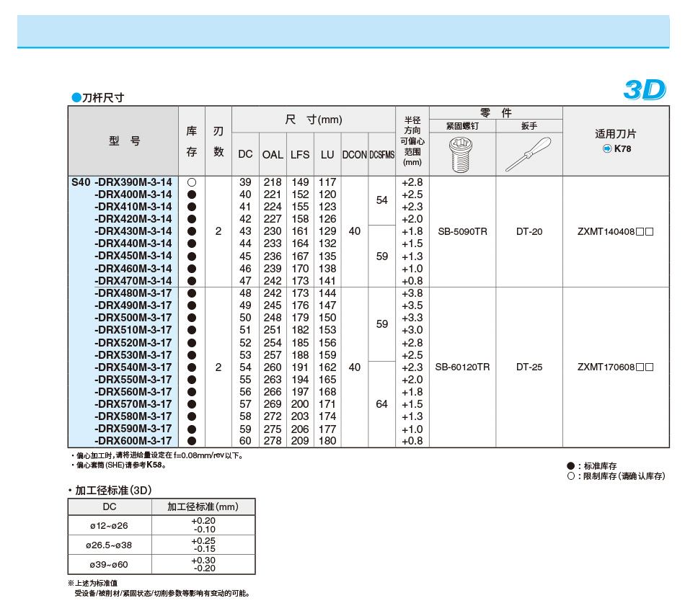
Task: Click the 紧固螺钉 header
Action: (462, 126)
